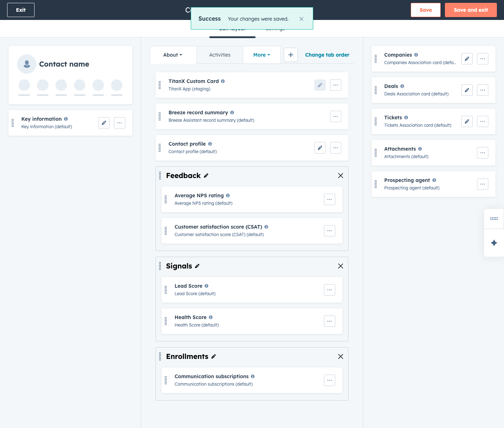Grab drag handle of Lead Score card
Screen dimensions: 504x428
point(166,290)
